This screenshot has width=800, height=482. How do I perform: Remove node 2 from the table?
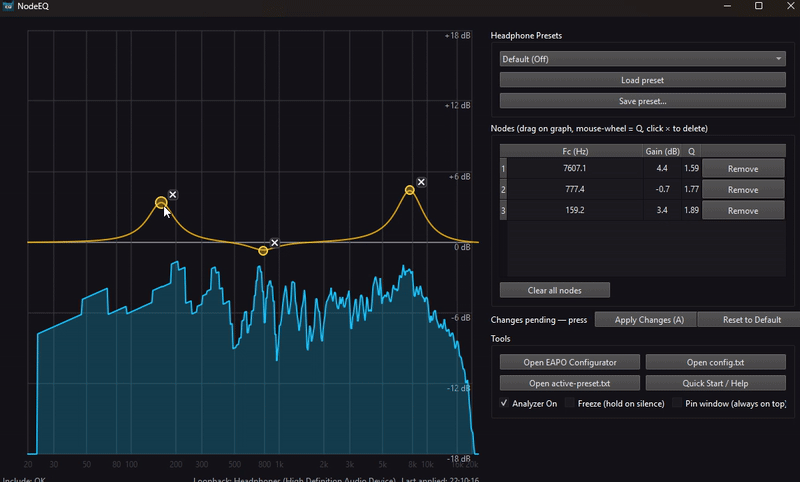pyautogui.click(x=743, y=190)
